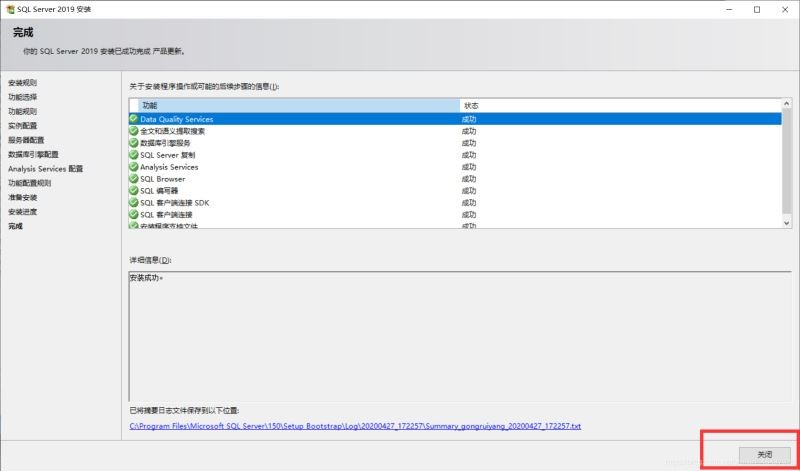800x471 pixels.
Task: Select the SQL 客户端连接 row in feature list
Action: (x=300, y=215)
